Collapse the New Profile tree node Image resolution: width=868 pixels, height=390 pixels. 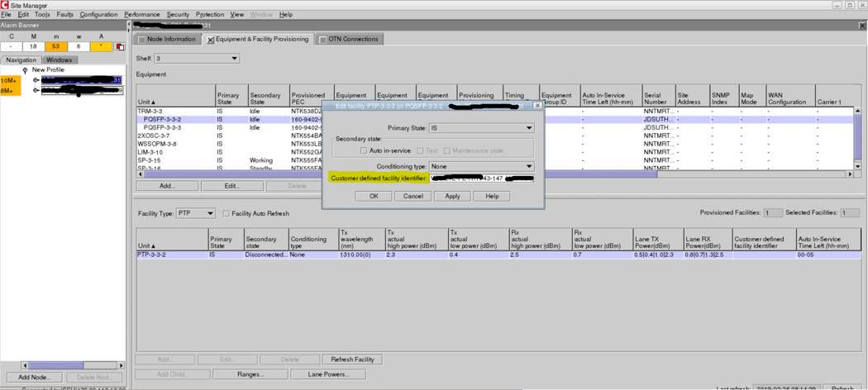(25, 70)
